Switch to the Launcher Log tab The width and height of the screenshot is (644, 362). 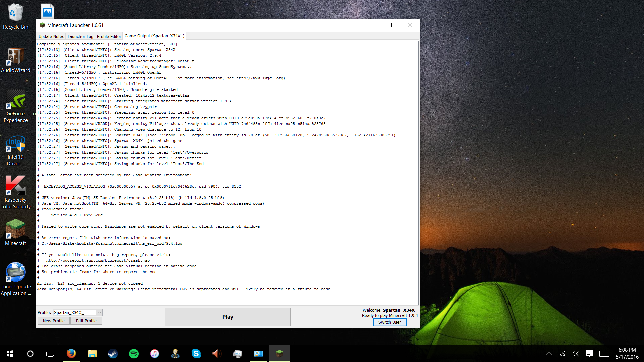click(x=80, y=36)
